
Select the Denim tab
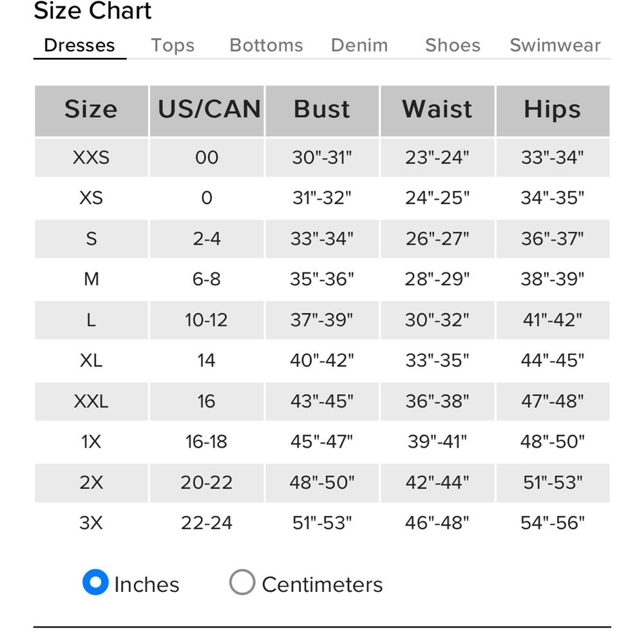pos(359,46)
